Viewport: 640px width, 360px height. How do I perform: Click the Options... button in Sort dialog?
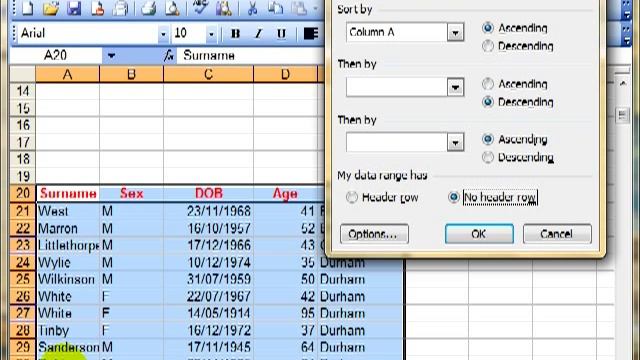click(374, 234)
